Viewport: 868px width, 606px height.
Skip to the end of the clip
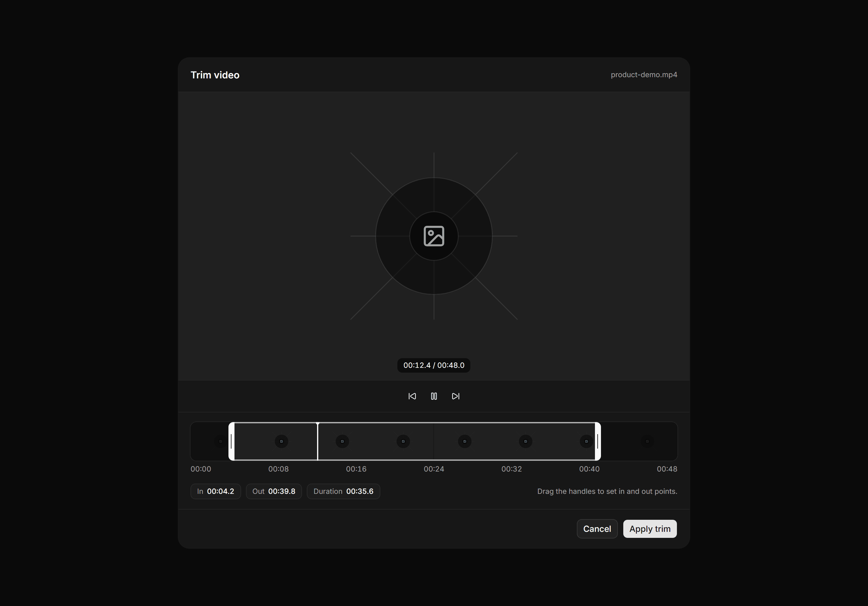[455, 396]
